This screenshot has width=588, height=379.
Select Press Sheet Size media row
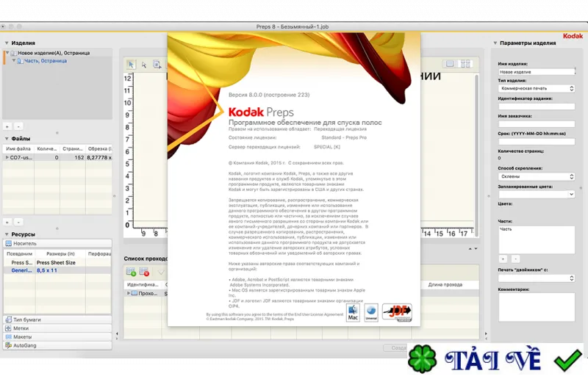[x=57, y=262]
